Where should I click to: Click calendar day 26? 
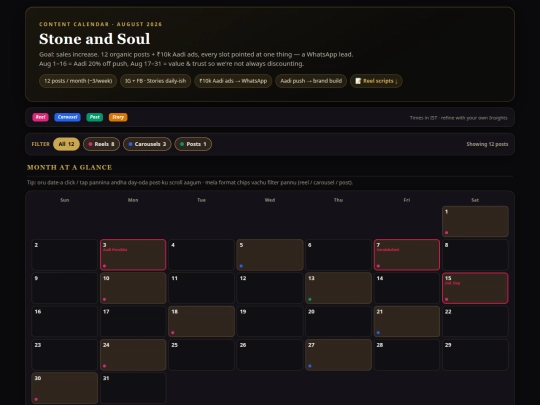pyautogui.click(x=270, y=355)
